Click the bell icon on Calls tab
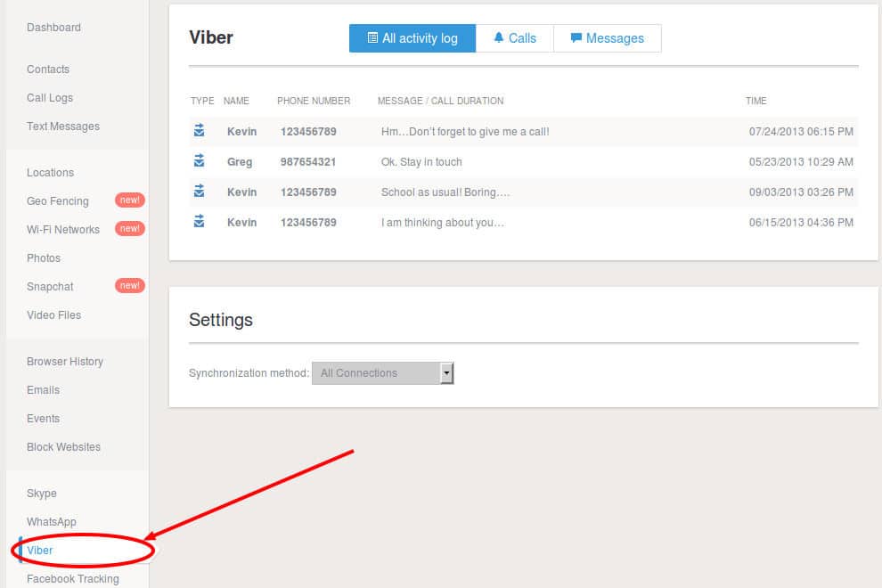 coord(498,37)
